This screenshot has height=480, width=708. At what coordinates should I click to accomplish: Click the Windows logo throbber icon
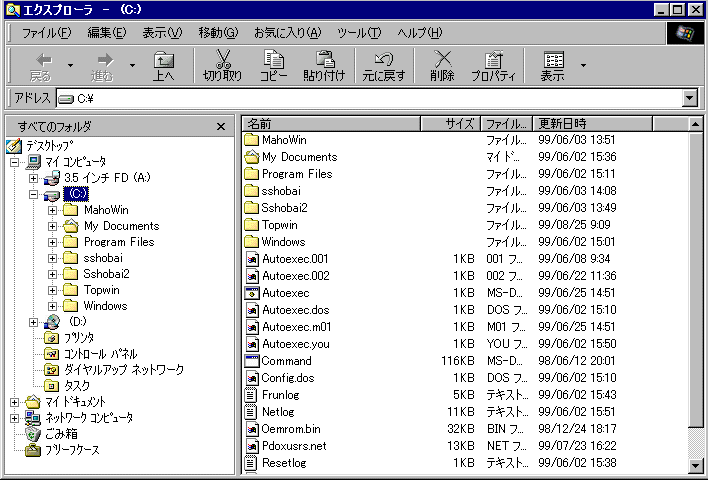685,33
